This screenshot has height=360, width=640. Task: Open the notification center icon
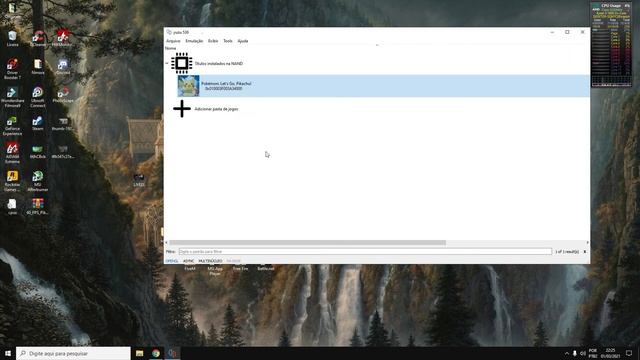[629, 353]
